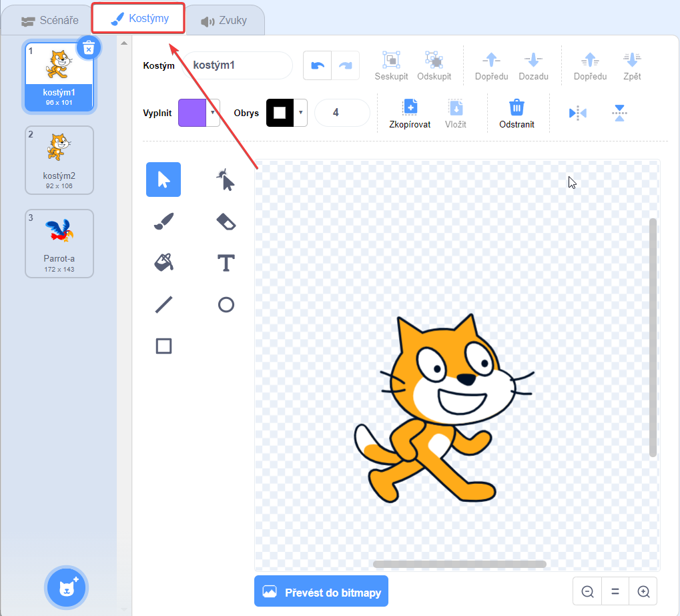Activate the Eraser tool

226,221
